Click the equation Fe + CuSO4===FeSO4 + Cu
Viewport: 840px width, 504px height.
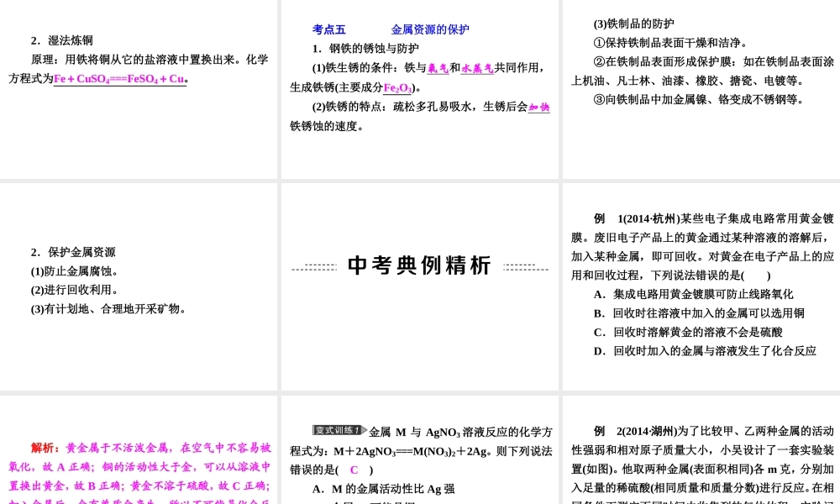[119, 79]
